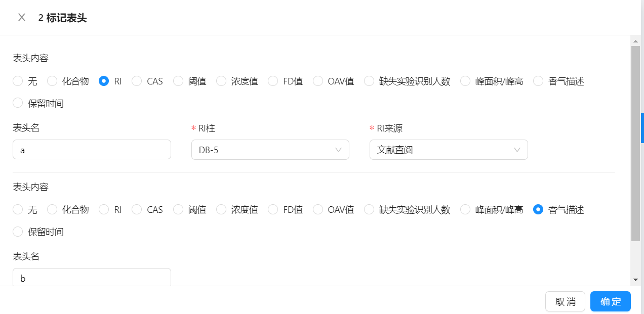This screenshot has width=644, height=314.
Task: Close the 标记表头 dialog with X
Action: 21,17
